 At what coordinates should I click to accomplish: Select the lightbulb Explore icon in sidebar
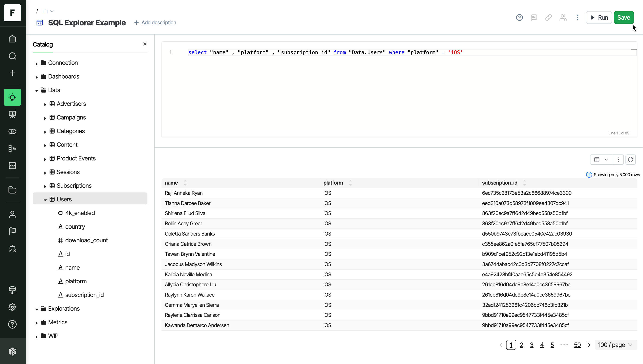tap(12, 97)
